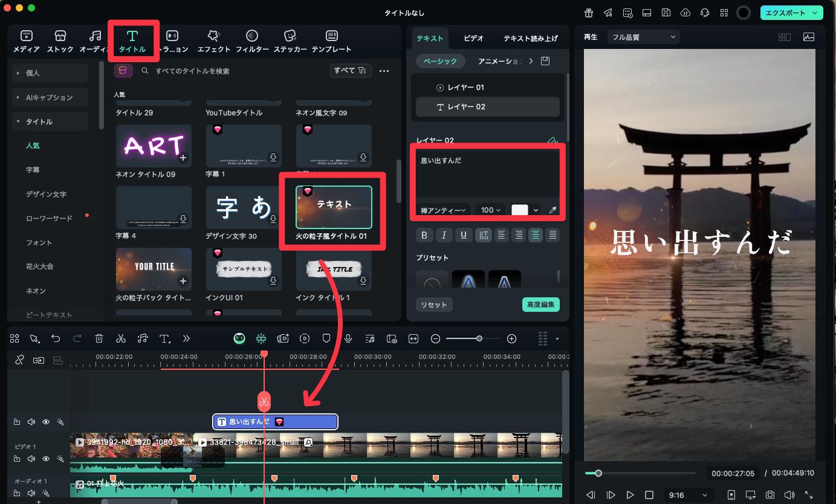836x504 pixels.
Task: Play the preview
Action: [x=630, y=495]
